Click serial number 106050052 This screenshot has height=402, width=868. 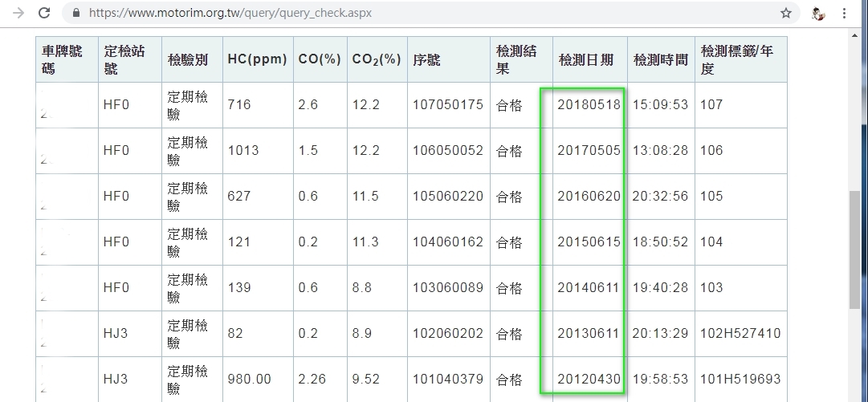click(x=448, y=150)
